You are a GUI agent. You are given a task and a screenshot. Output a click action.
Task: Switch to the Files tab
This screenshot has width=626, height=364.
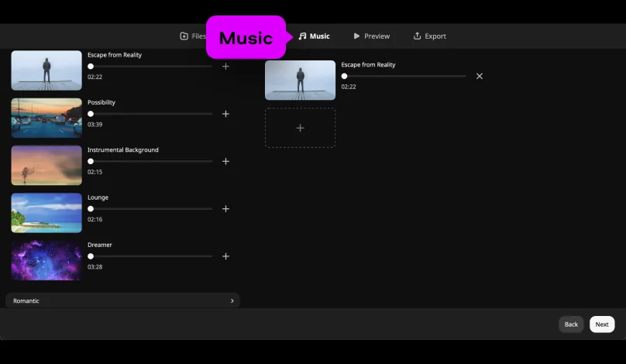coord(193,36)
